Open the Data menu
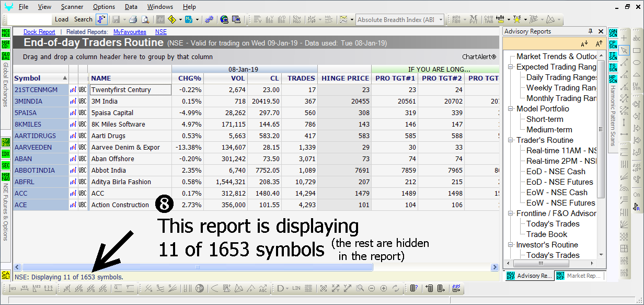 pos(131,7)
